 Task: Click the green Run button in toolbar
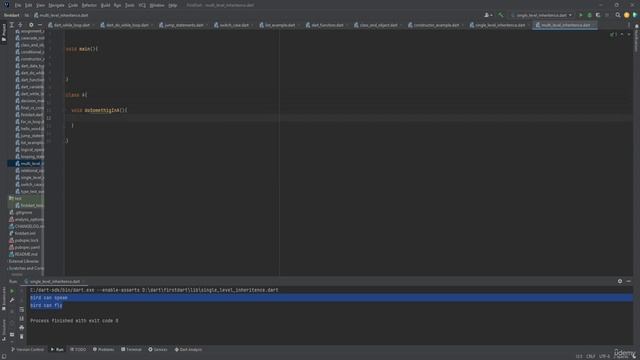(x=581, y=15)
